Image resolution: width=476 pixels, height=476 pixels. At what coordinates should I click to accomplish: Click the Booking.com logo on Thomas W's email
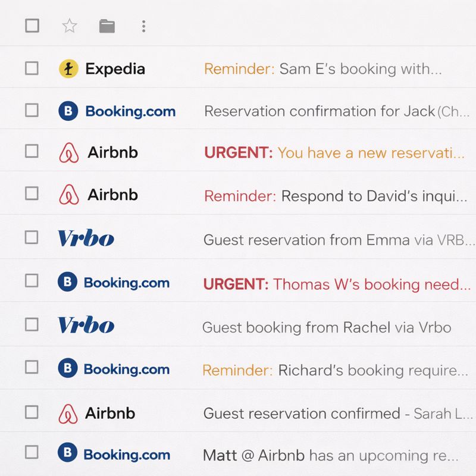point(67,282)
